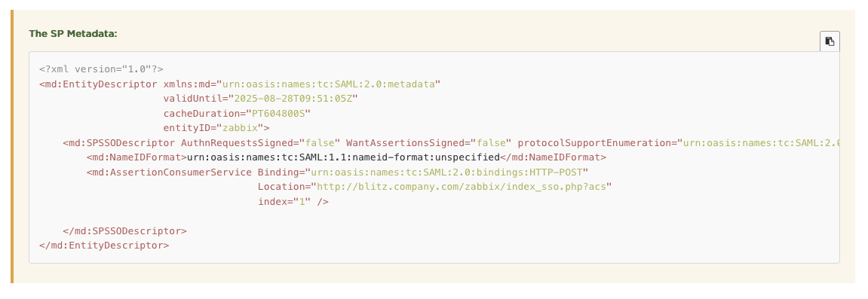The height and width of the screenshot is (299, 868).
Task: Click the entityID "zabbix" value
Action: click(x=241, y=128)
